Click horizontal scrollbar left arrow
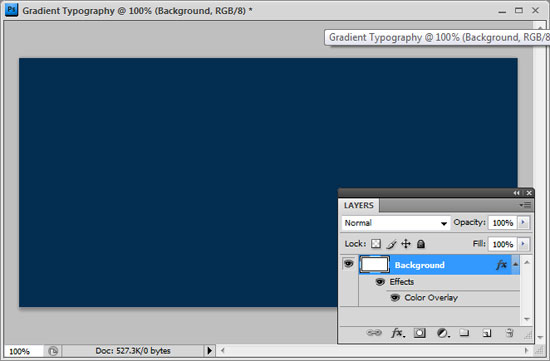The height and width of the screenshot is (361, 550). coord(222,350)
